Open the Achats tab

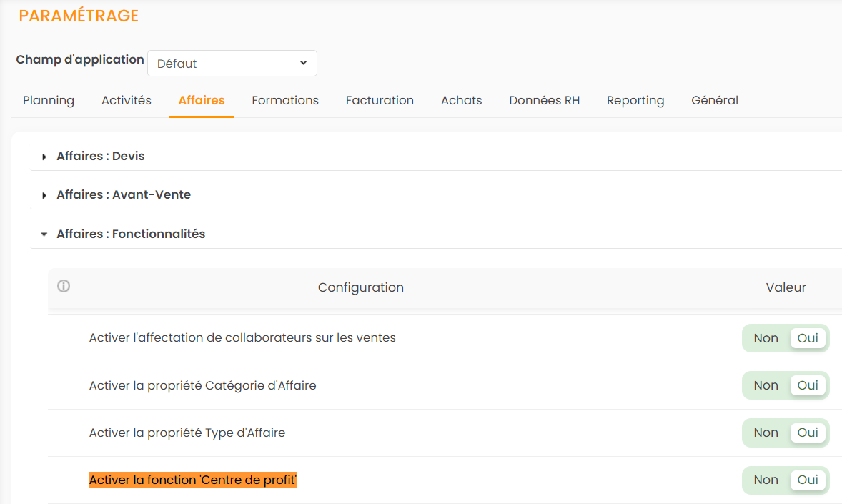click(461, 101)
